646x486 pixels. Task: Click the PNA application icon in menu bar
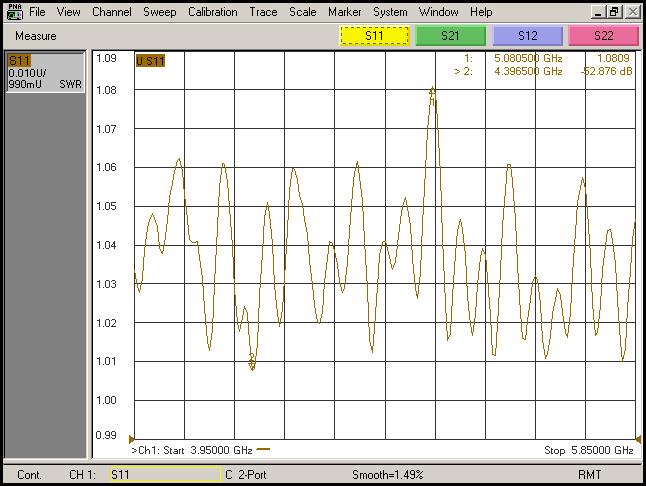pyautogui.click(x=14, y=13)
